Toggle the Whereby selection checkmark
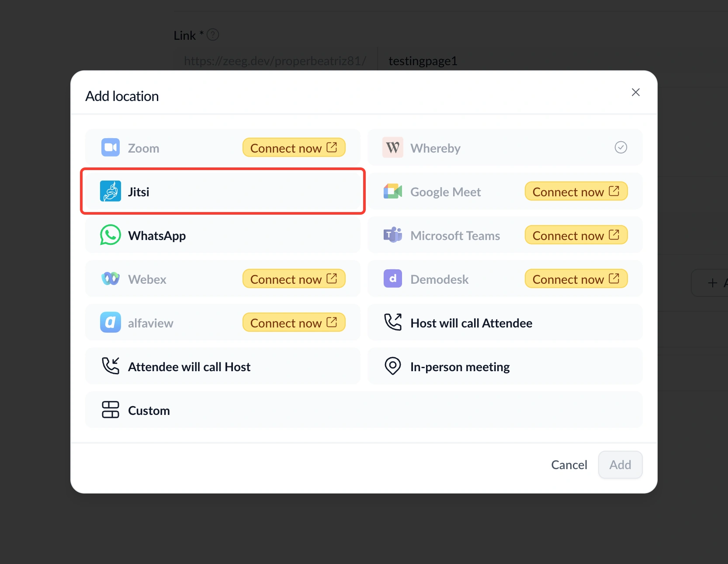Viewport: 728px width, 564px height. [x=621, y=147]
